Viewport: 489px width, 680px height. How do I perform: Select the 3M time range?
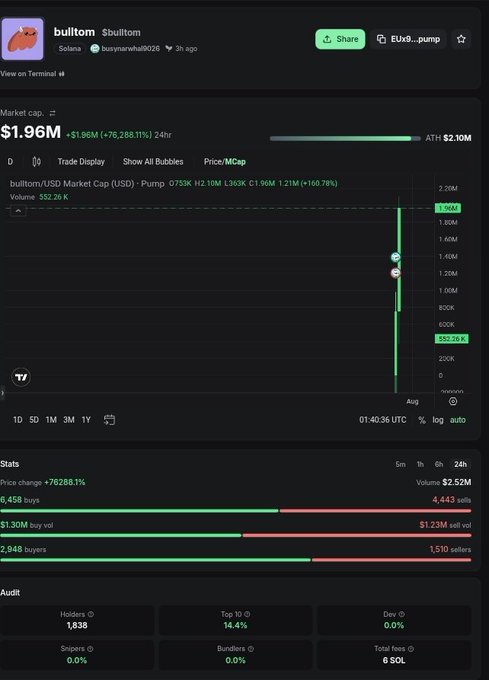click(69, 420)
